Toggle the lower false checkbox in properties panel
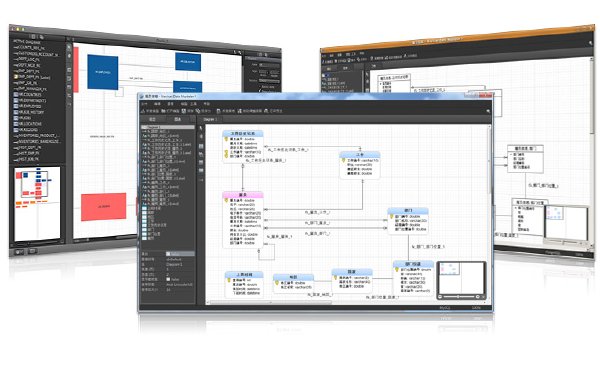 [168, 279]
